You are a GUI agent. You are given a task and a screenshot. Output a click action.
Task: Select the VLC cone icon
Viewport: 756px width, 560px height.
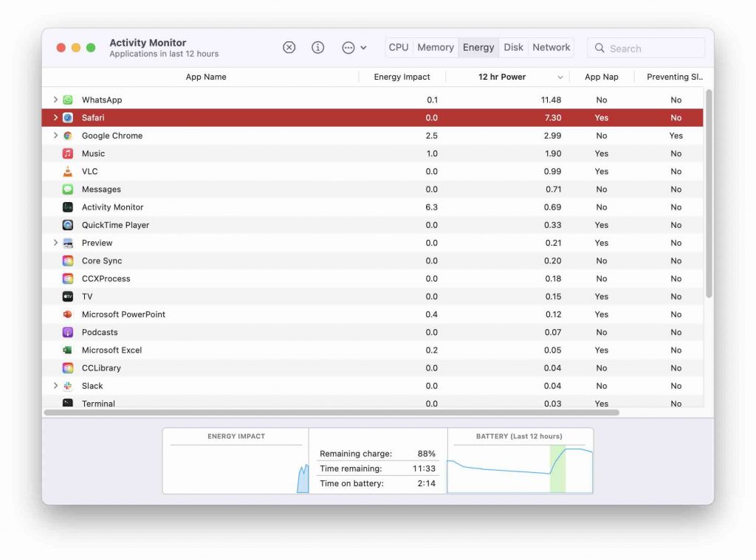click(69, 171)
